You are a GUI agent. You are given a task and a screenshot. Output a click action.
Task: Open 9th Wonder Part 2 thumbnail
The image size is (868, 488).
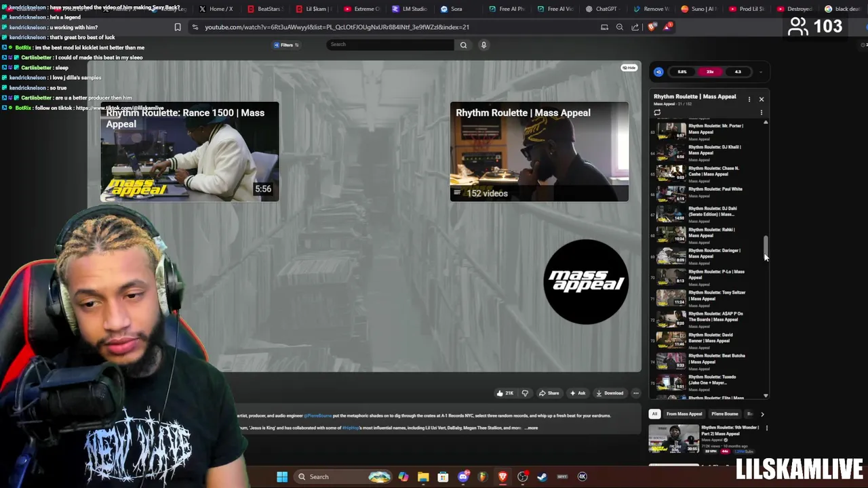tap(673, 439)
